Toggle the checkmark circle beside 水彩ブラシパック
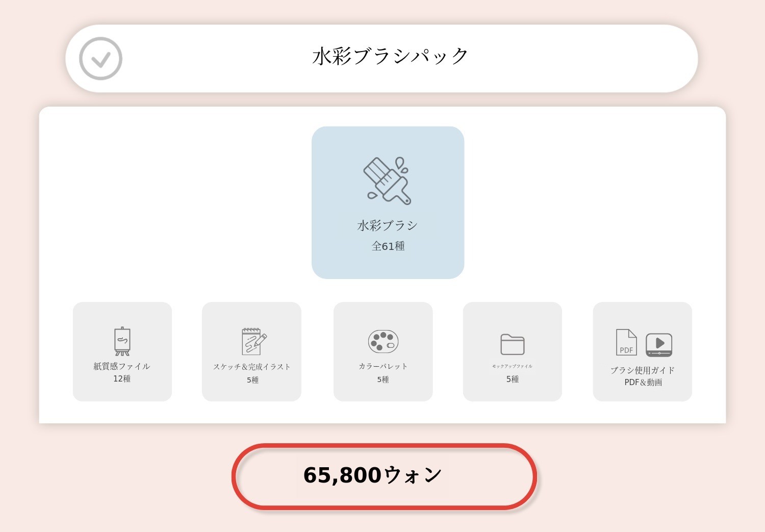This screenshot has width=765, height=532. (x=100, y=59)
